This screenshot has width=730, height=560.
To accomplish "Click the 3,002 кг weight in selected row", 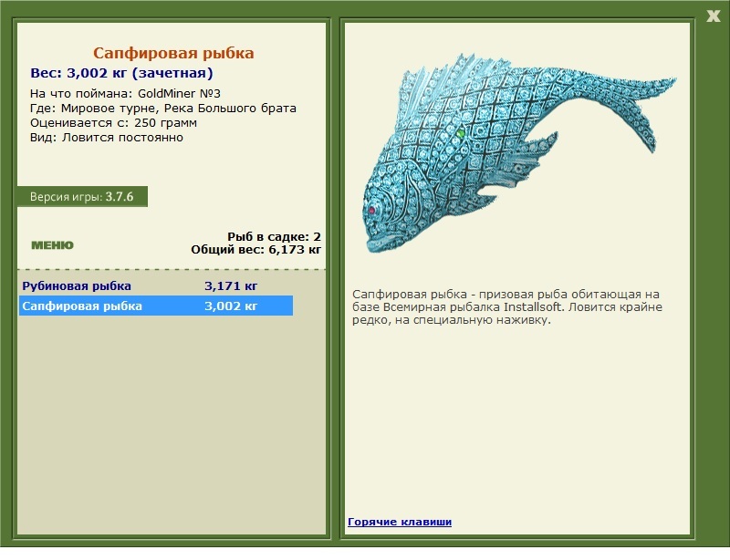I will [x=231, y=306].
